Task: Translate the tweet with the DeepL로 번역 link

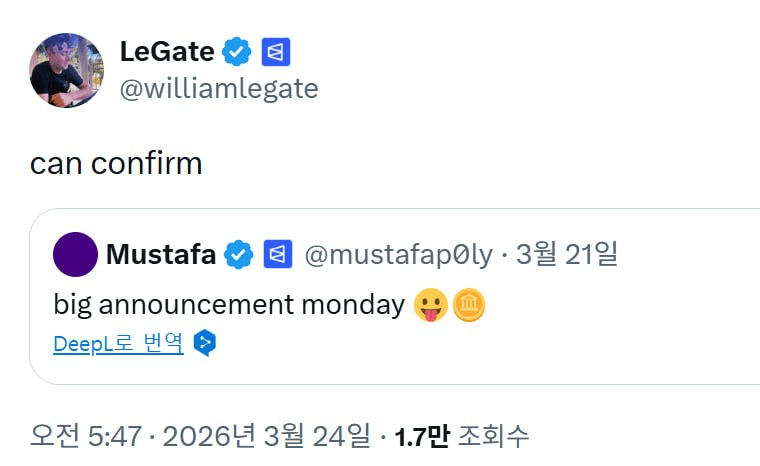Action: (x=118, y=344)
